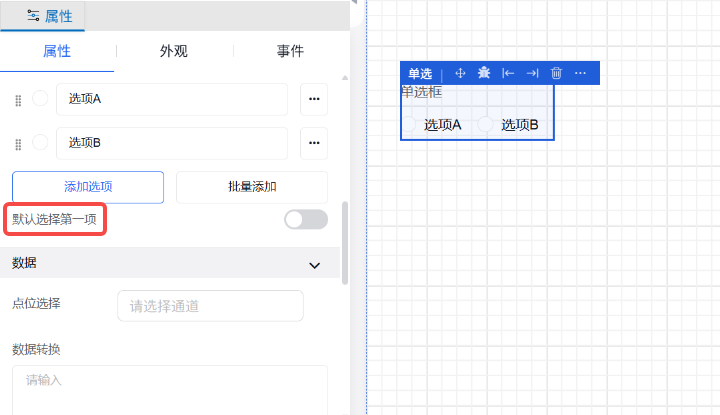720x415 pixels.
Task: Click the bug debug icon in 单选 toolbar
Action: 484,73
